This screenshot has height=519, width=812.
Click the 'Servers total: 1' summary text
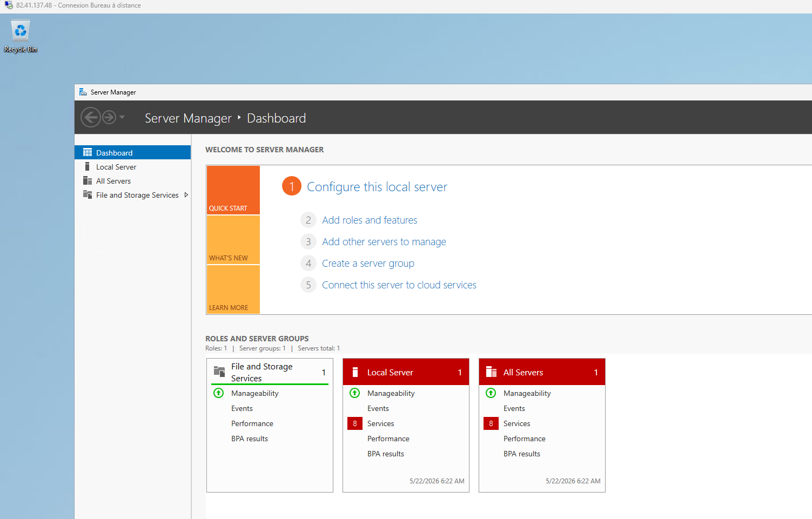pyautogui.click(x=319, y=348)
